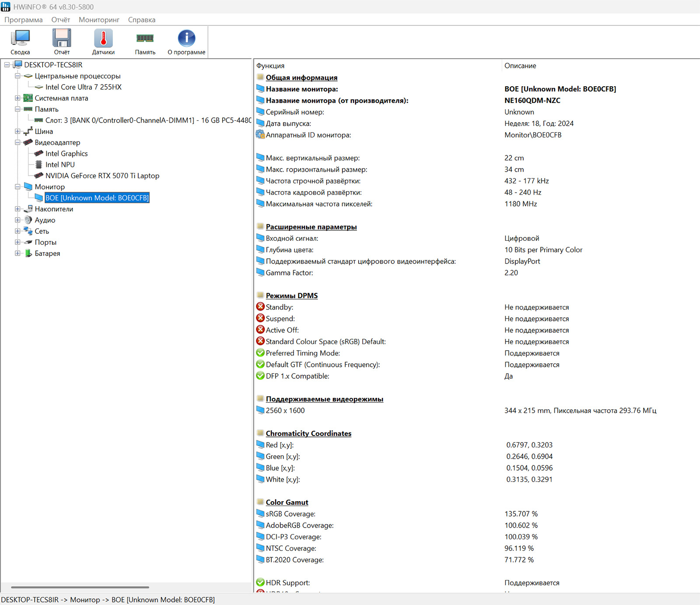Click the Функция column header
The width and height of the screenshot is (700, 605).
tap(270, 66)
